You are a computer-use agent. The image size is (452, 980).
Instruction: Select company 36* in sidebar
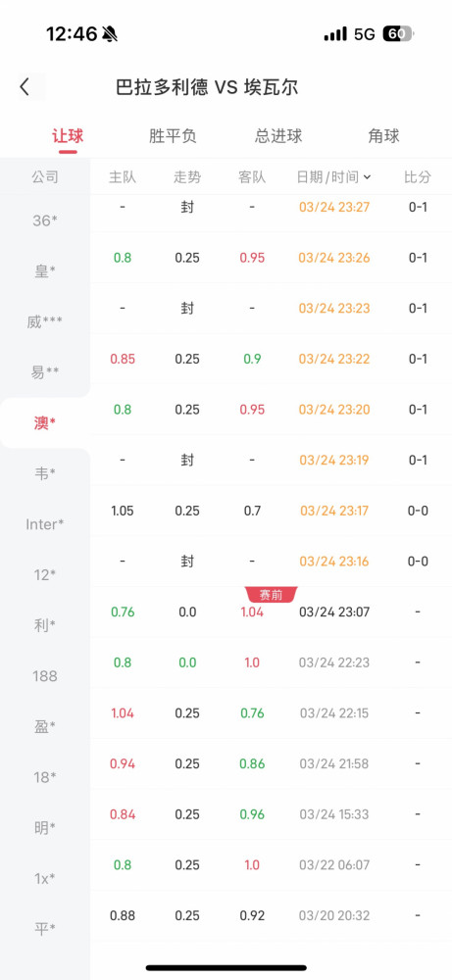tap(45, 220)
